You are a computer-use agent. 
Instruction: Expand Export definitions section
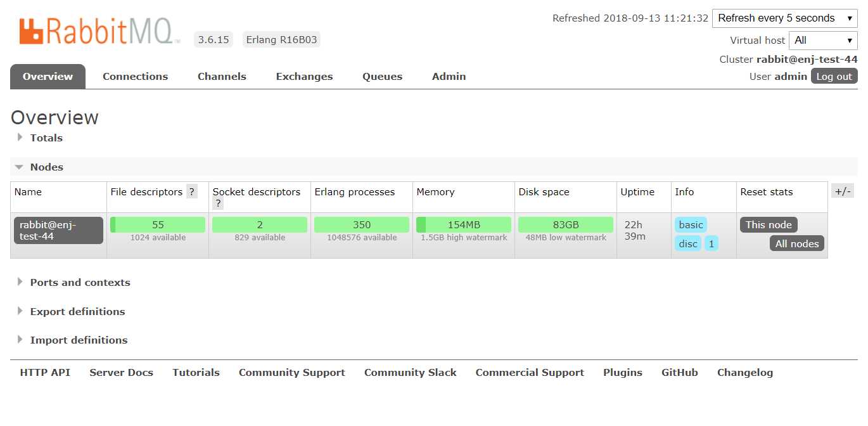click(x=77, y=311)
